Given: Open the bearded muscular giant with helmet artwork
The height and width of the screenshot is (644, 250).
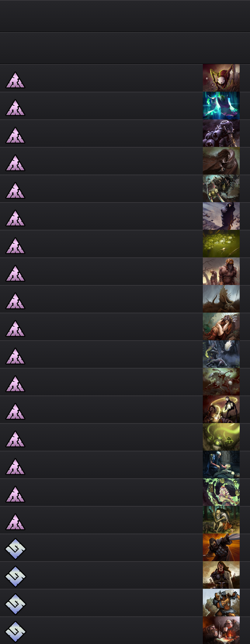Looking at the screenshot, I should (x=221, y=271).
